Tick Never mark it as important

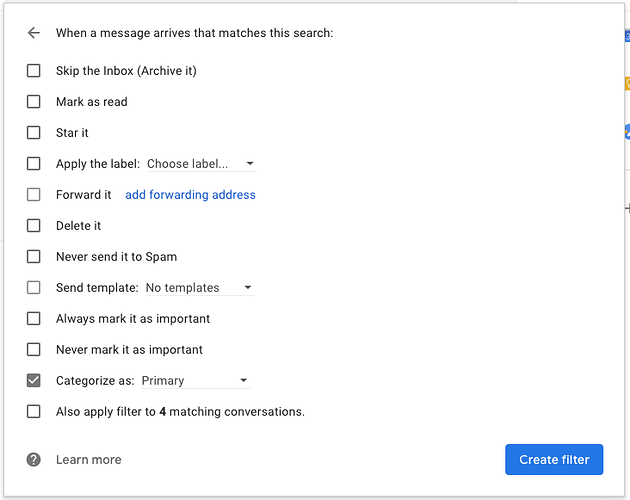click(34, 350)
